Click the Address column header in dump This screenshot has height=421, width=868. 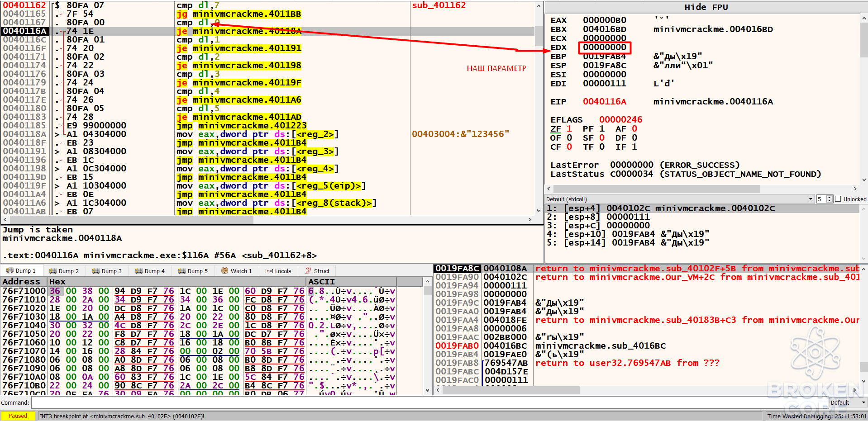point(21,282)
